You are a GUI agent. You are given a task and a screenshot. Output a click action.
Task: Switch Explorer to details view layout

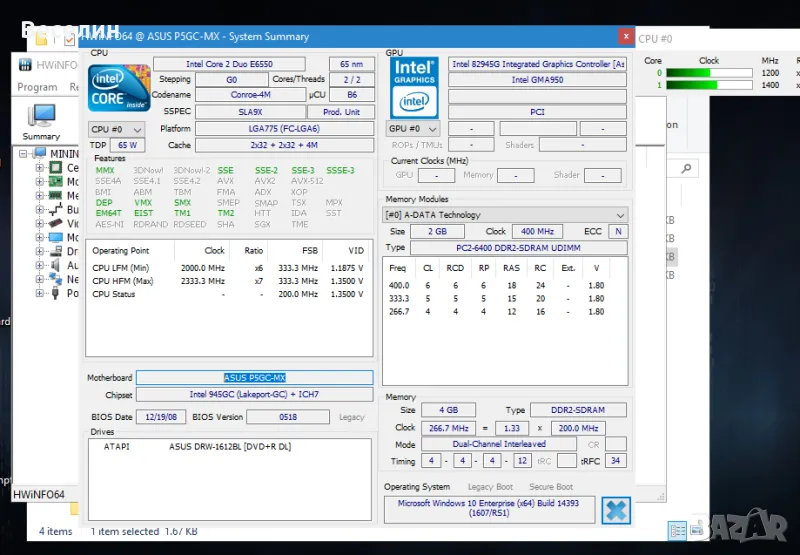tap(677, 530)
